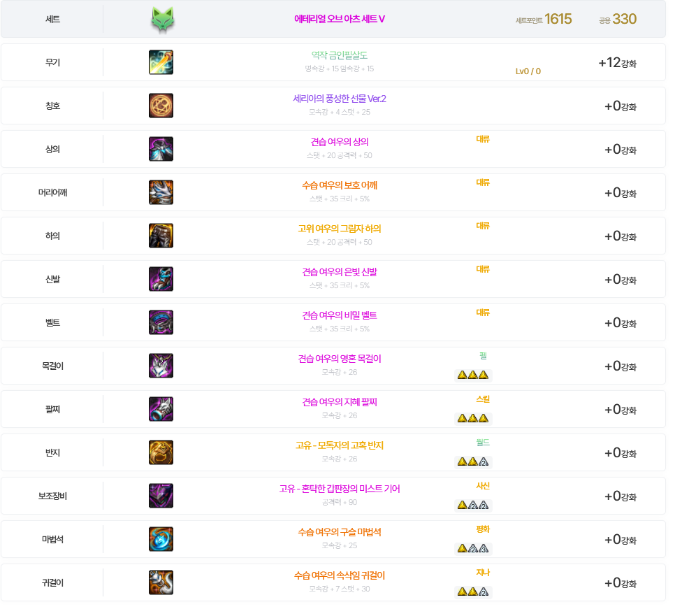The height and width of the screenshot is (616, 675).
Task: Click the +12강화 weapon reinforcement value
Action: [x=617, y=63]
